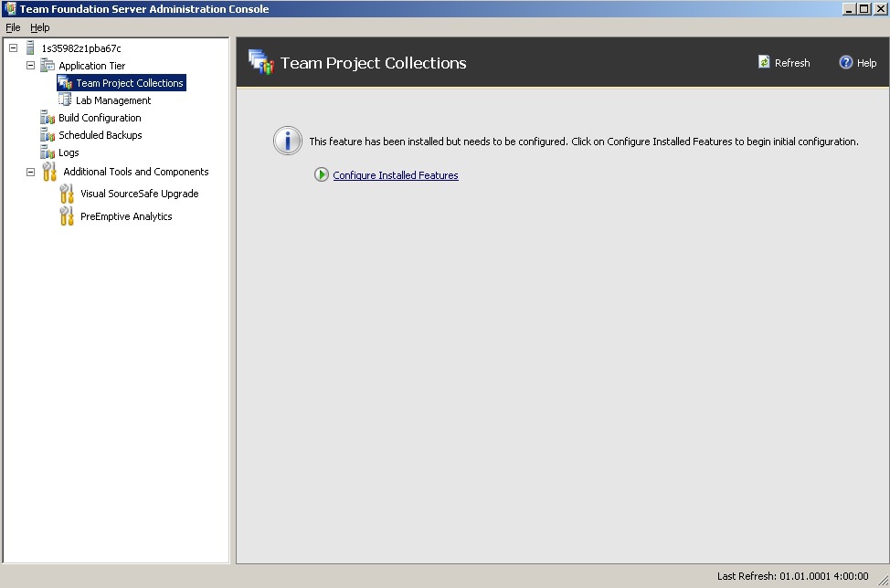Select Team Project Collections in tree
Image resolution: width=890 pixels, height=588 pixels.
pos(130,83)
